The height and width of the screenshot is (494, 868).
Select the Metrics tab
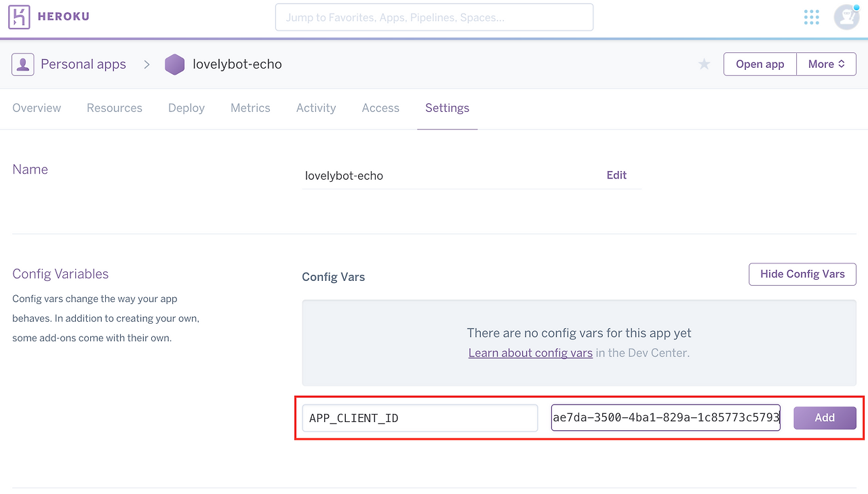click(x=250, y=108)
